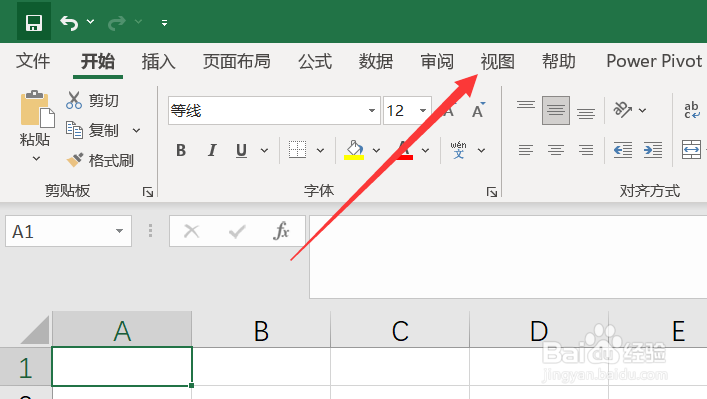The height and width of the screenshot is (399, 707).
Task: Align text left icon
Action: coord(526,150)
